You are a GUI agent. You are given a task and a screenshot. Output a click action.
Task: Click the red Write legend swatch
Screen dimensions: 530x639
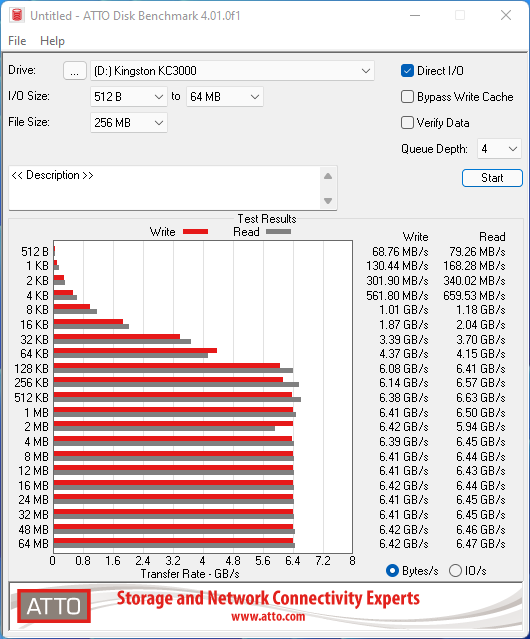(196, 231)
